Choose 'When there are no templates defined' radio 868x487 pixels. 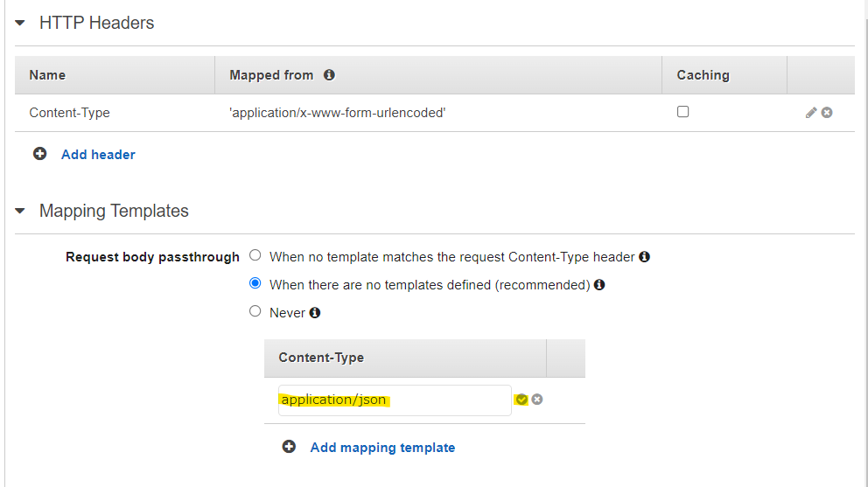[x=255, y=283]
